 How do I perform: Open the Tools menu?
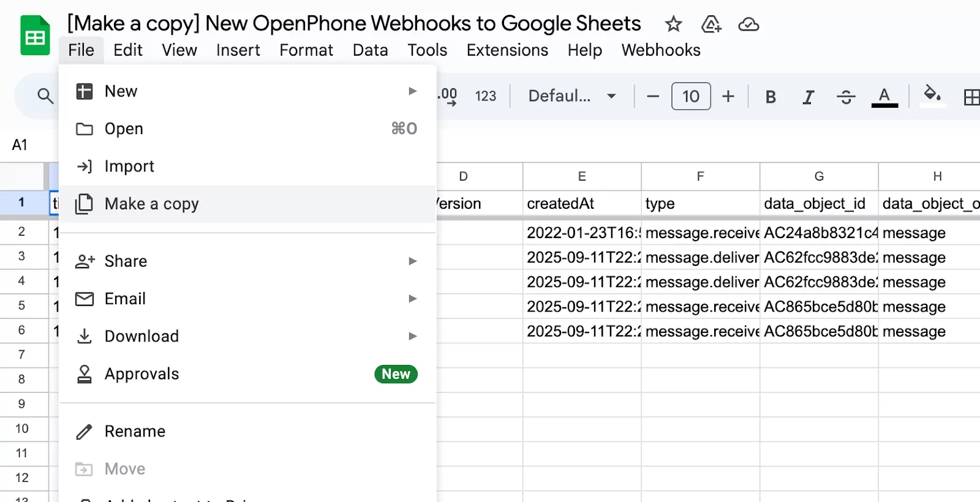point(428,50)
